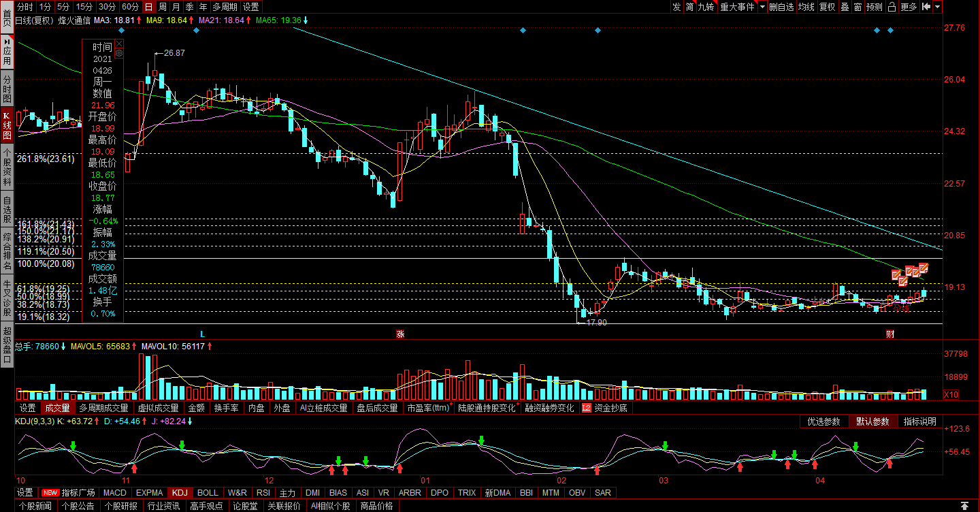The height and width of the screenshot is (512, 980).
Task: Open the 更多 more menu
Action: [909, 7]
